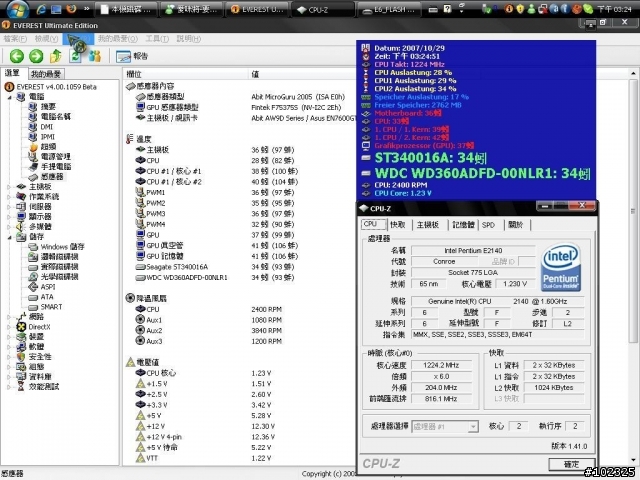This screenshot has height=480, width=640.
Task: Expand the 主機板 tree node
Action: click(x=9, y=187)
